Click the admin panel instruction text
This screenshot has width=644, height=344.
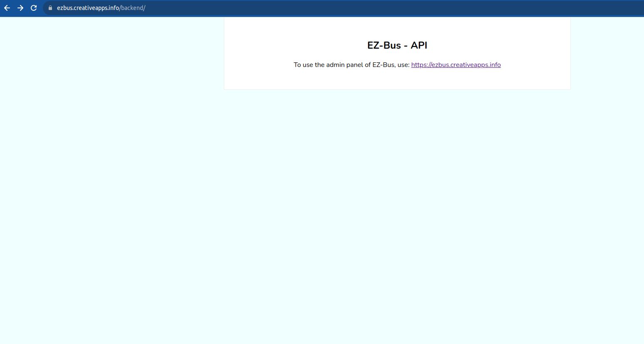[x=352, y=65]
